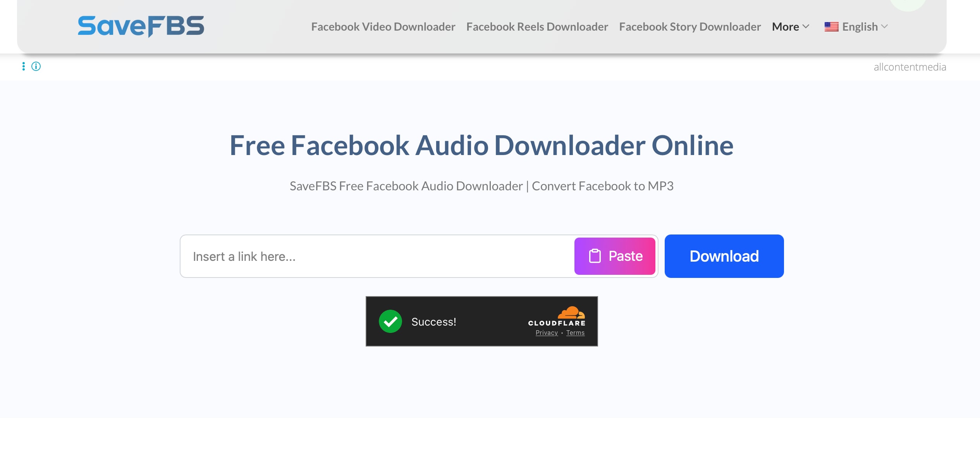Viewport: 980px width, 469px height.
Task: Click the clipboard icon inside the Paste button
Action: [x=595, y=256]
